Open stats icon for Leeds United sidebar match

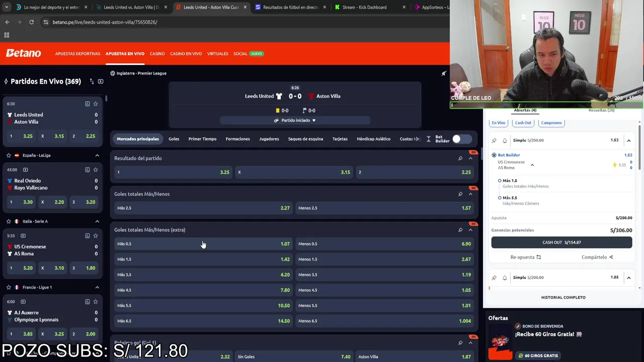tap(87, 104)
